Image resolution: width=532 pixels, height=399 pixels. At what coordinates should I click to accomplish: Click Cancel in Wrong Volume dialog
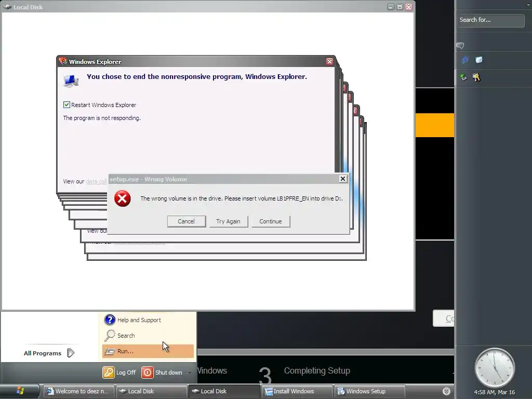pyautogui.click(x=187, y=221)
